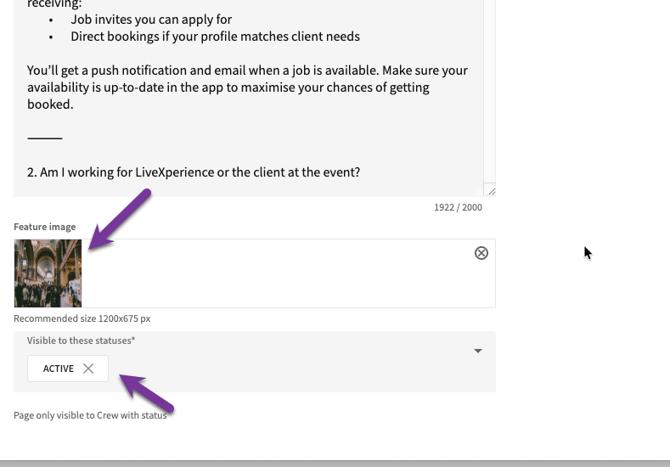Place cursor in 'Job invites you can apply for'

tap(151, 19)
